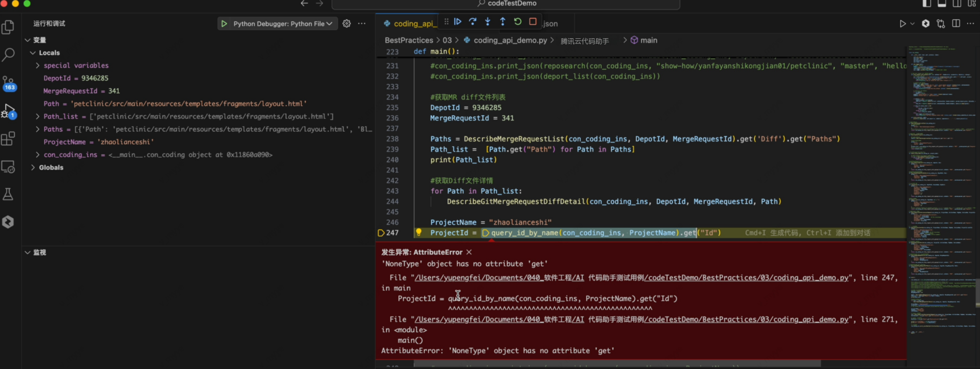
Task: Click Continue in the debug toolbar
Action: pos(458,22)
